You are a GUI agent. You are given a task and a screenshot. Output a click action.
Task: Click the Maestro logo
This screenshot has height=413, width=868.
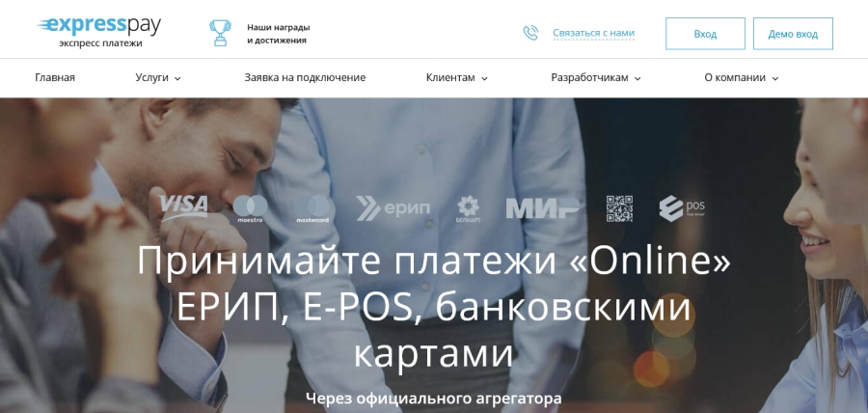coord(250,209)
